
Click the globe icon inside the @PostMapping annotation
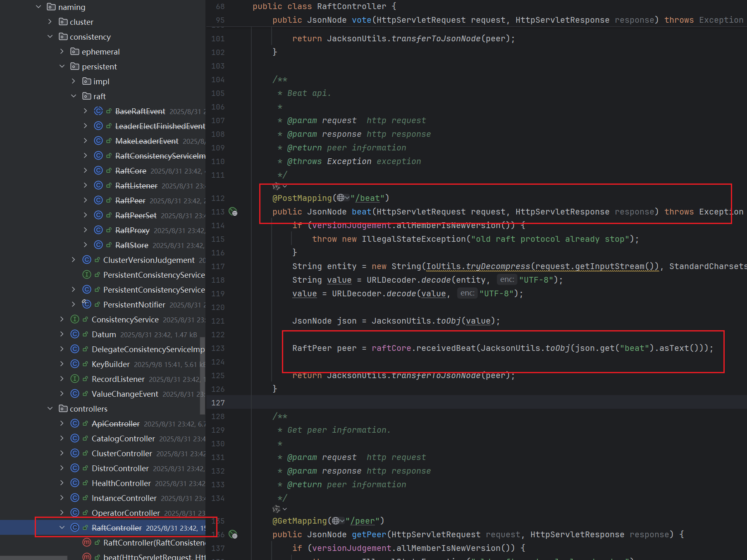click(341, 198)
